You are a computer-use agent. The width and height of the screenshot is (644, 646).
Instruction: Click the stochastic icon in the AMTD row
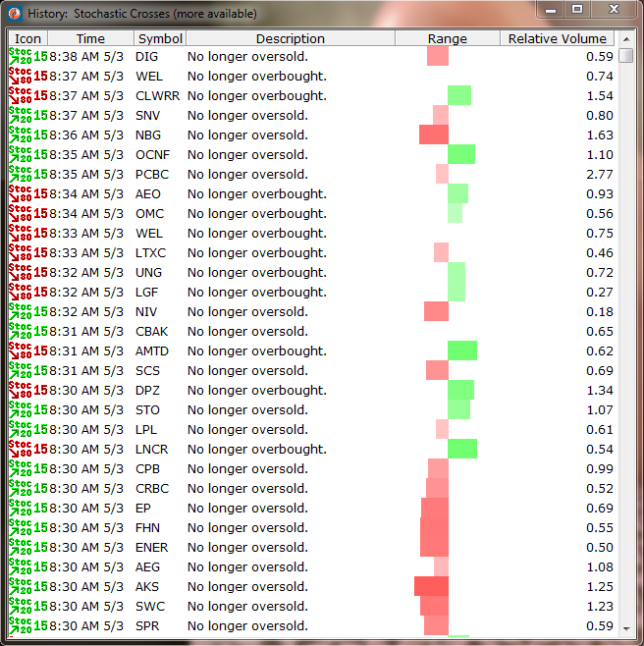click(27, 351)
